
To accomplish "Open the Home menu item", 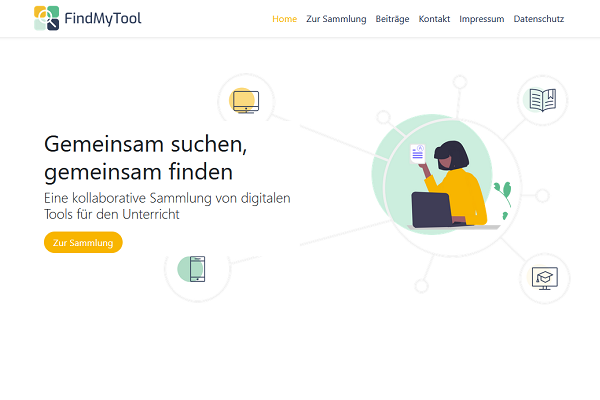I will [284, 19].
